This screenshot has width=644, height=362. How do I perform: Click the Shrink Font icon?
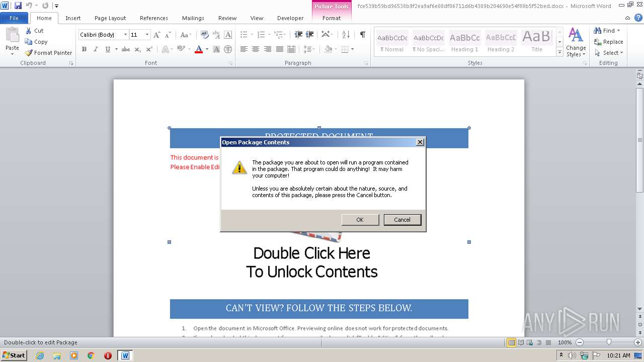point(168,35)
